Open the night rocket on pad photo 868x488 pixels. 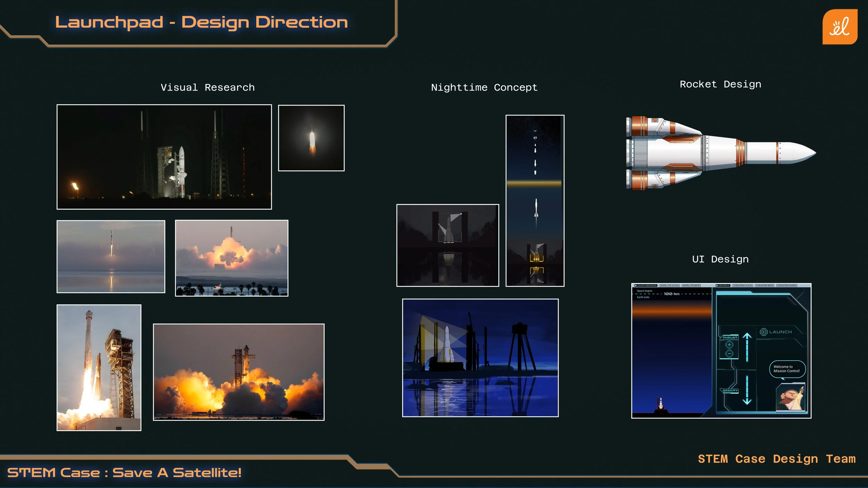(164, 157)
